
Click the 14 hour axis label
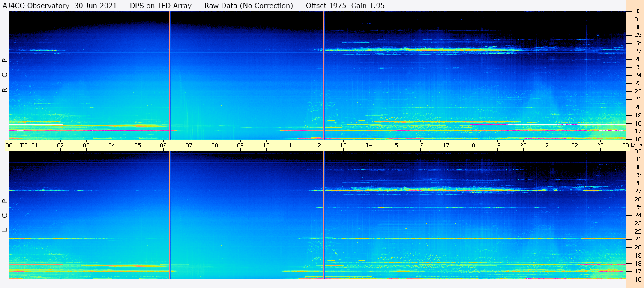(x=369, y=145)
